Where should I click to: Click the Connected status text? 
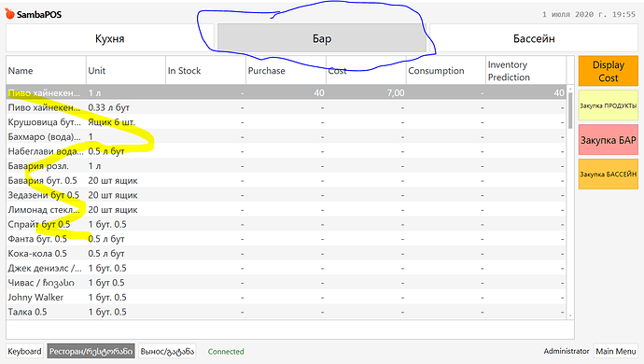[x=226, y=352]
